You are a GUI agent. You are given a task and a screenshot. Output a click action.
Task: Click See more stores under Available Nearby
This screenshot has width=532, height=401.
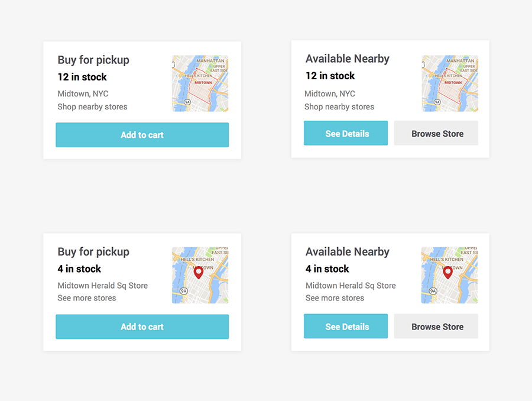(335, 297)
